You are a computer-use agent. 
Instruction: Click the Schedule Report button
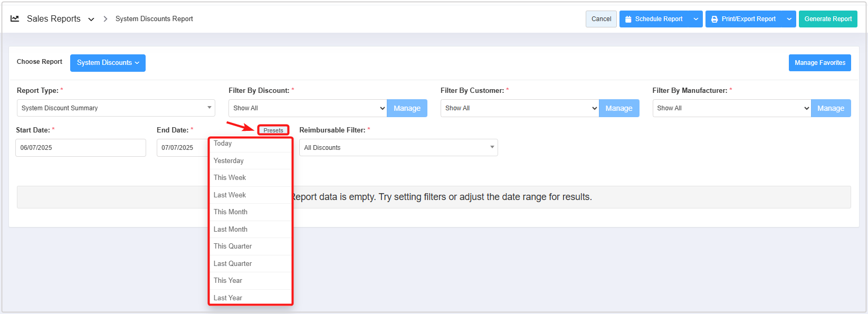click(x=654, y=19)
